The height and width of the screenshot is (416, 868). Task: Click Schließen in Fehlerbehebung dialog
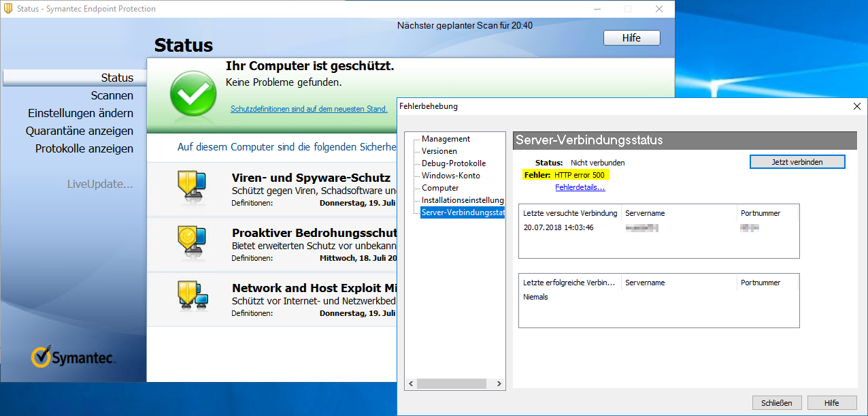pyautogui.click(x=777, y=403)
